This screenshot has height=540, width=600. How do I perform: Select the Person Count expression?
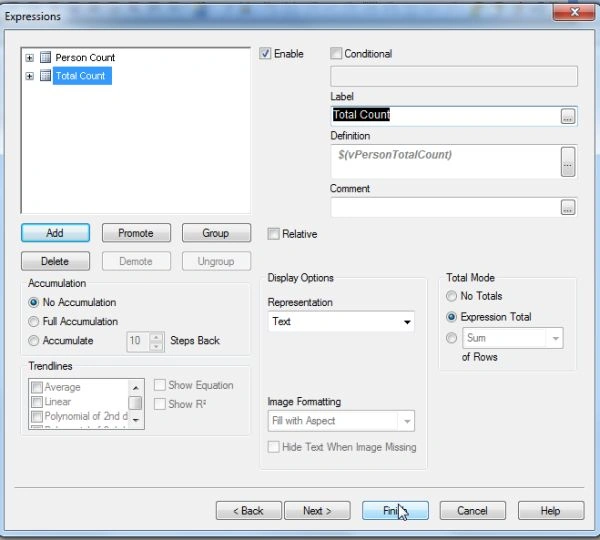pos(85,57)
